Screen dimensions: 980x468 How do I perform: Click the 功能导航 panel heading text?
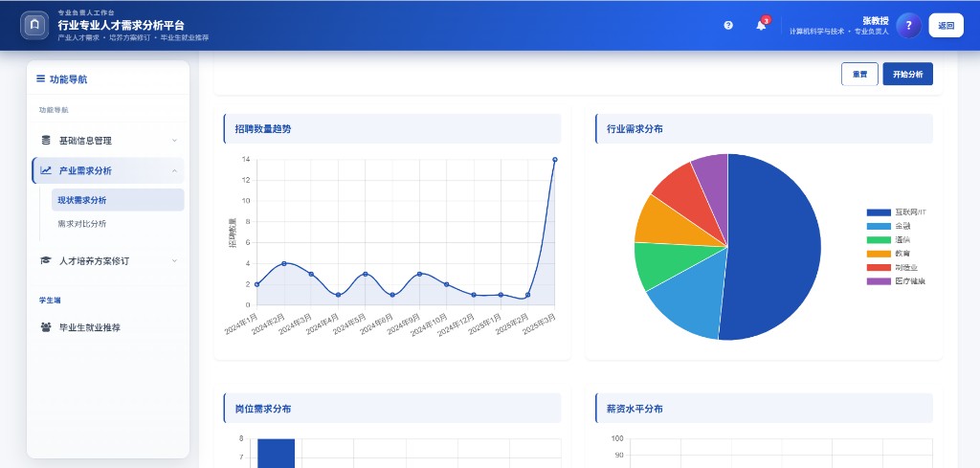pos(69,79)
